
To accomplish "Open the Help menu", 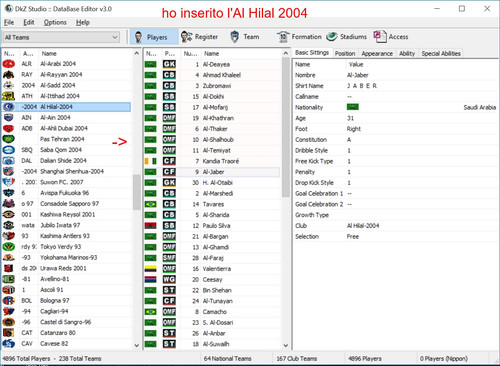I will tap(83, 22).
